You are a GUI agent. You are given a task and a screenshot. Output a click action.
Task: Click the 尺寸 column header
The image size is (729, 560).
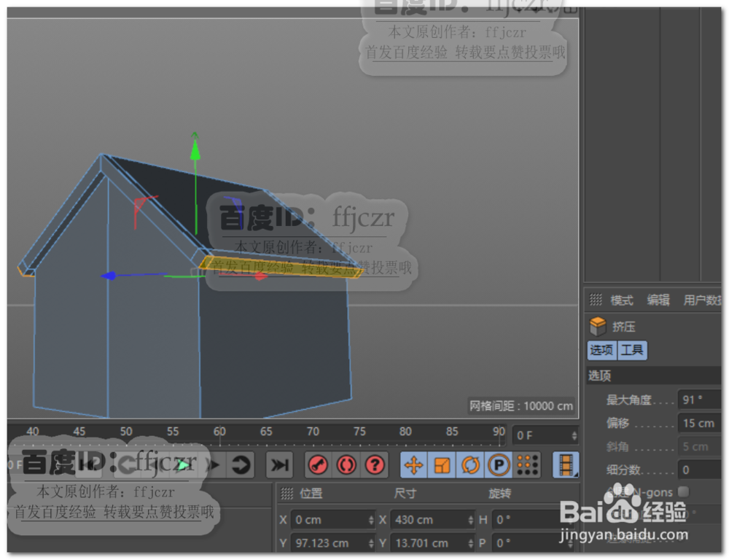click(405, 494)
